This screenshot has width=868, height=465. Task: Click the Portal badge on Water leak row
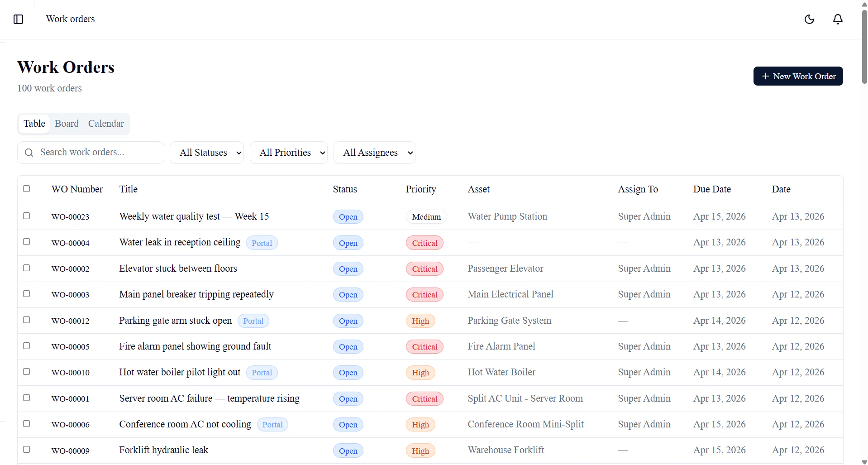coord(262,243)
